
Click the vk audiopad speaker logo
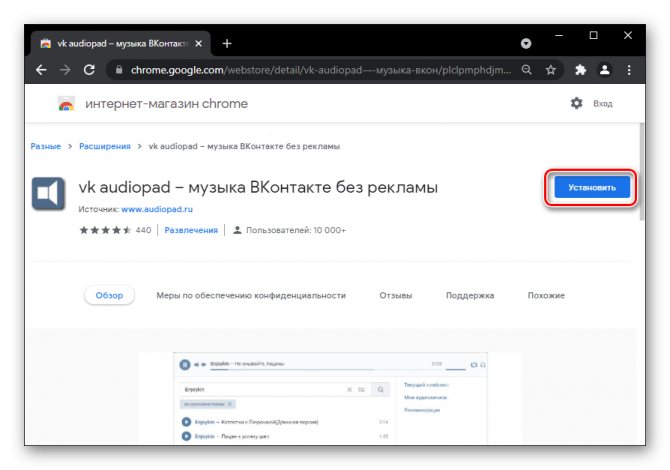pyautogui.click(x=47, y=193)
